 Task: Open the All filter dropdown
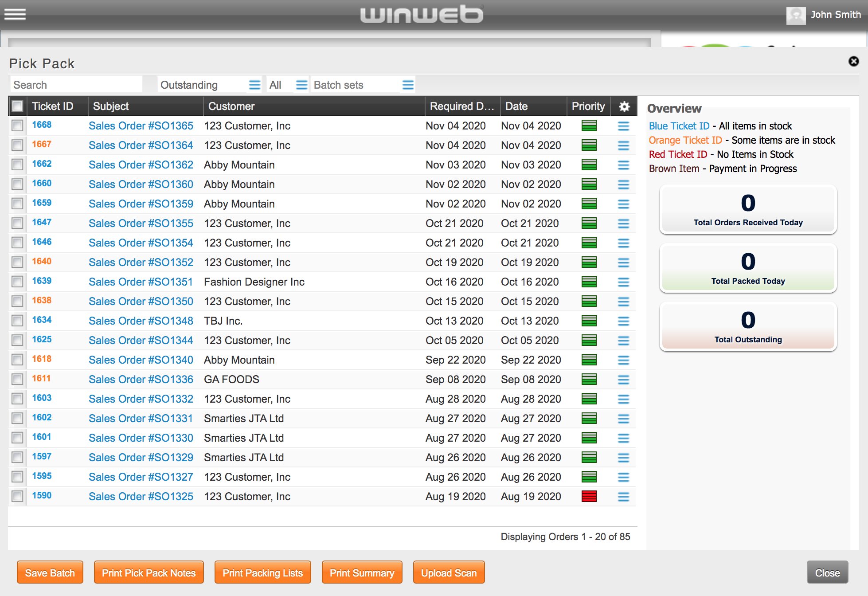coord(301,85)
